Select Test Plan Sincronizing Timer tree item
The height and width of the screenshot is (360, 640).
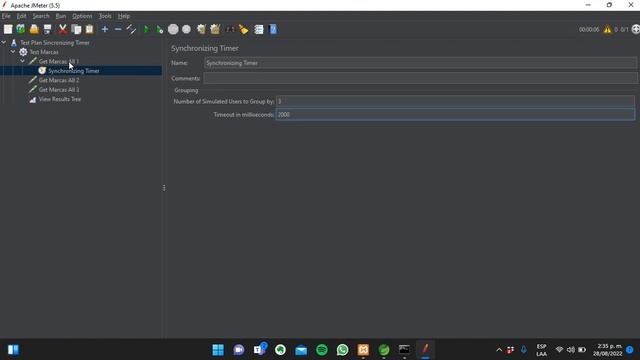click(55, 42)
